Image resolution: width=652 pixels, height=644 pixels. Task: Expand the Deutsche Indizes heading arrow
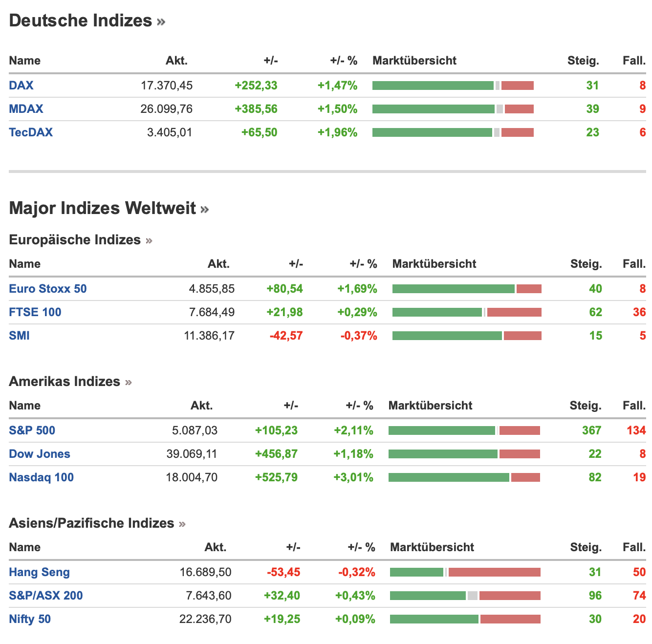(x=161, y=22)
